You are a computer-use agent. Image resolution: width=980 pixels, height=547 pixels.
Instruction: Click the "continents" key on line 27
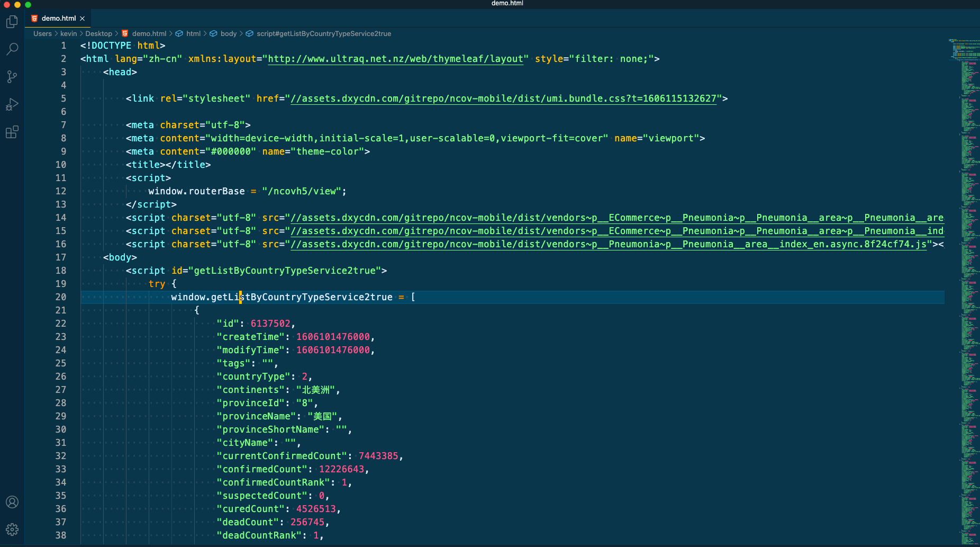click(251, 390)
